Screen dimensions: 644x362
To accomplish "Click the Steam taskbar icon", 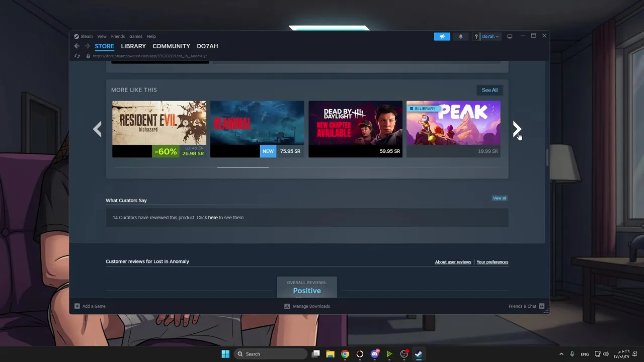I will (419, 354).
